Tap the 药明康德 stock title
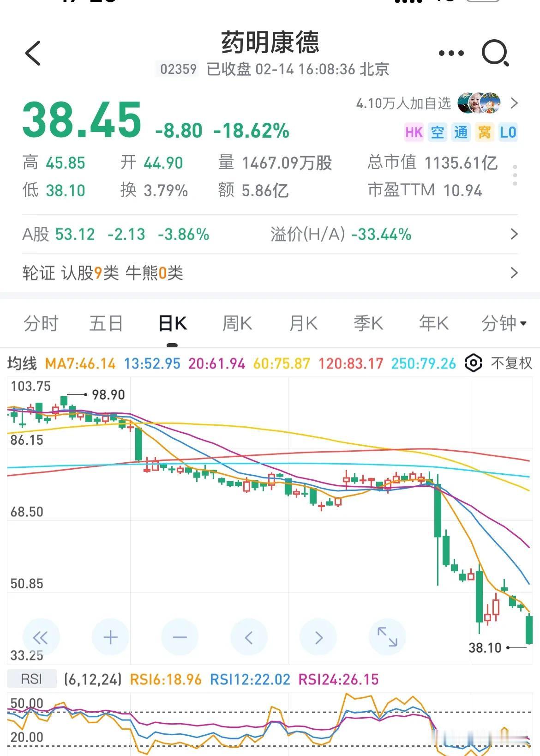Viewport: 540px width, 756px height. pos(270,42)
